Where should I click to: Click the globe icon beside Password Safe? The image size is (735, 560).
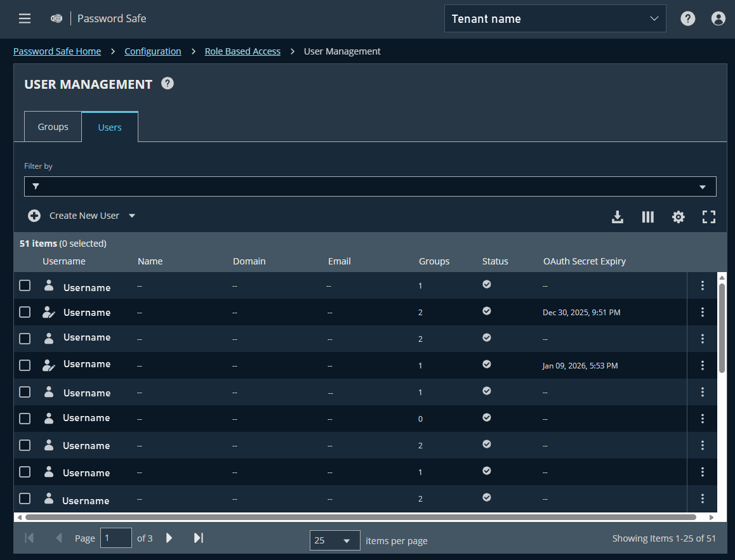point(56,18)
